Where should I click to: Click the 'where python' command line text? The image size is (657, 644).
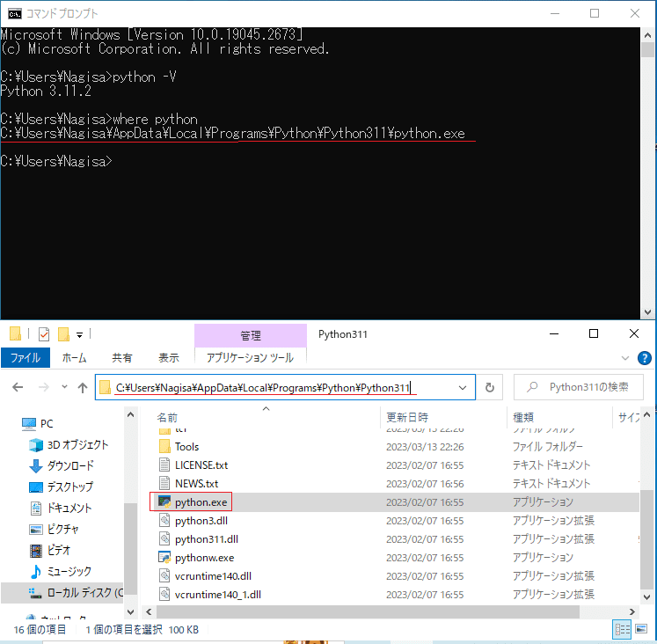click(155, 120)
